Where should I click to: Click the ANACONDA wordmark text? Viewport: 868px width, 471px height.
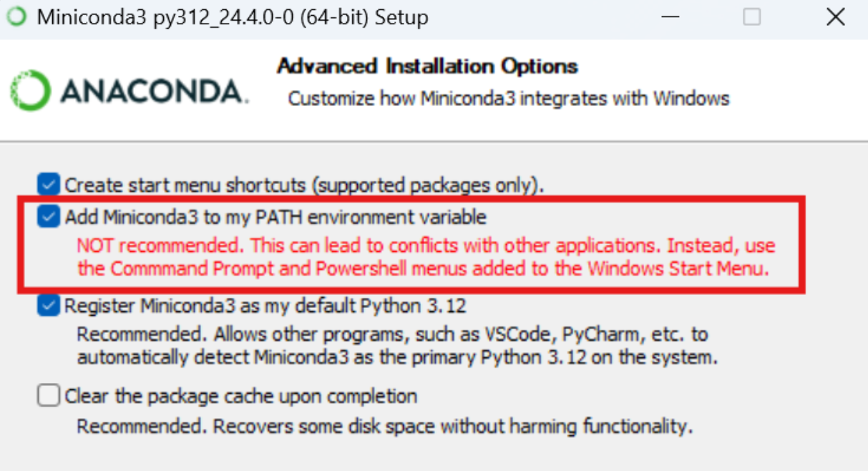click(154, 91)
